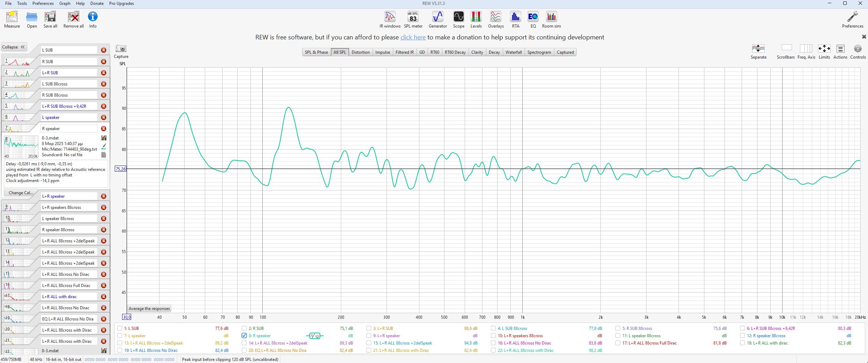This screenshot has height=363, width=868.
Task: Open the Limits options
Action: coord(824,49)
